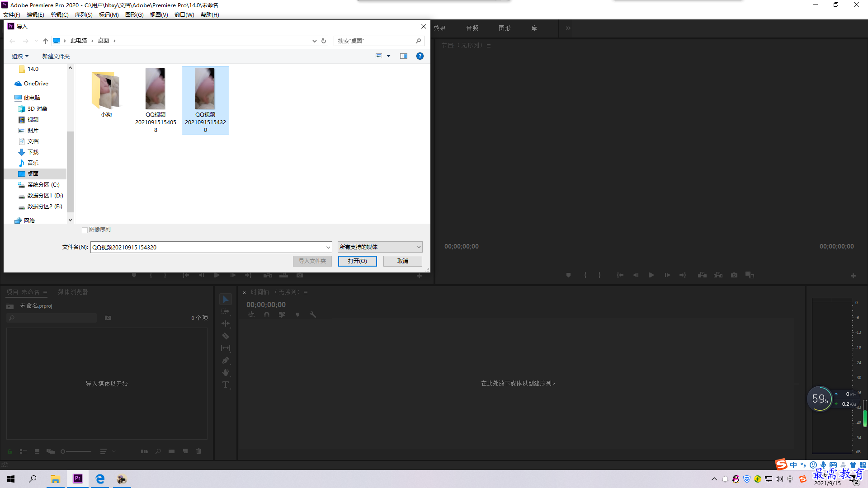Screen dimensions: 868x488
Task: Click Play in Program monitor
Action: (651, 275)
